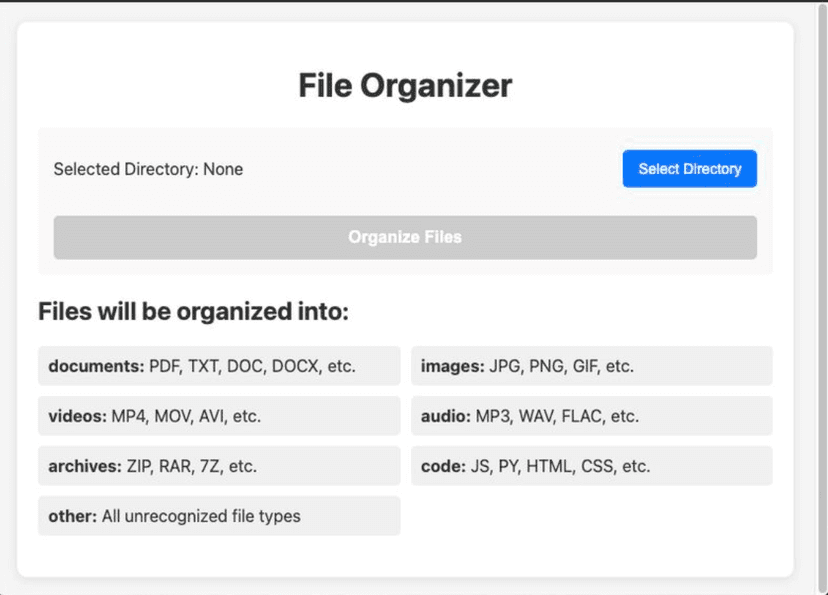Click the bold 'archives:' category label
This screenshot has height=595, width=828.
pos(85,466)
